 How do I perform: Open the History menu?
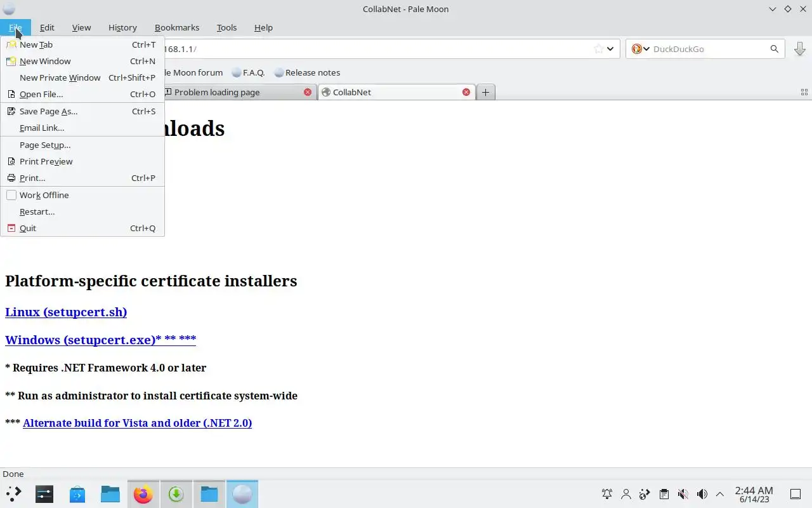point(122,27)
